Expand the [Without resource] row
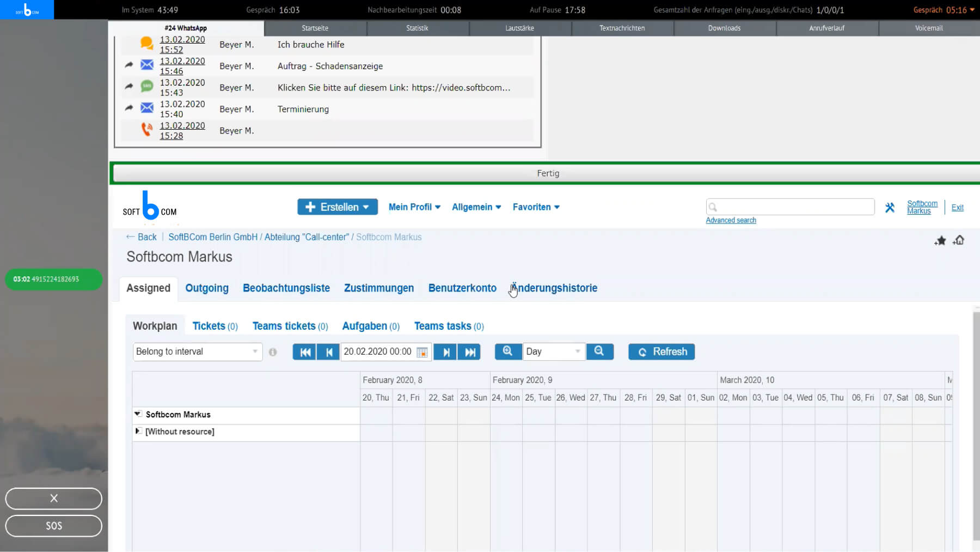Screen dimensions: 980x552 tap(138, 431)
